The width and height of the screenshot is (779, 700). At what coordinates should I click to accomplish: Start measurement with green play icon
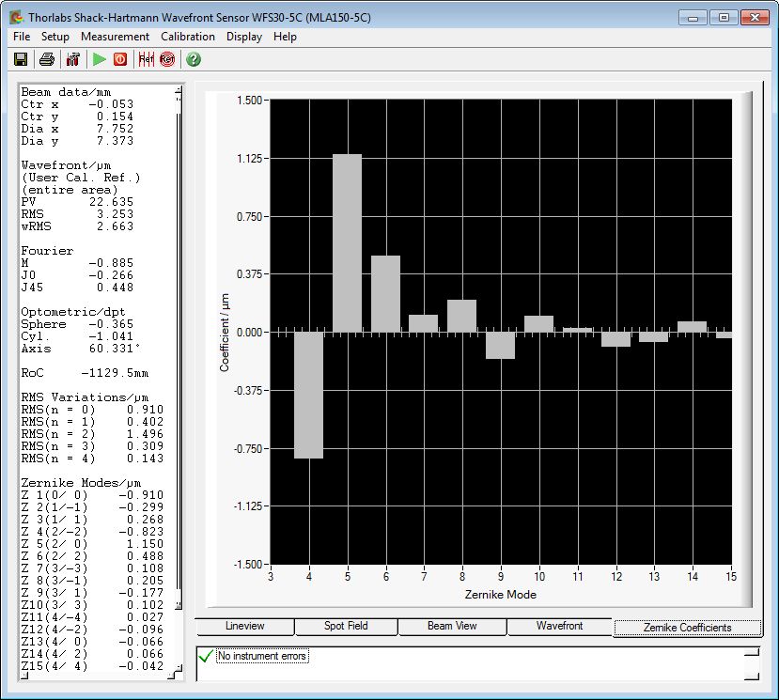coord(99,59)
